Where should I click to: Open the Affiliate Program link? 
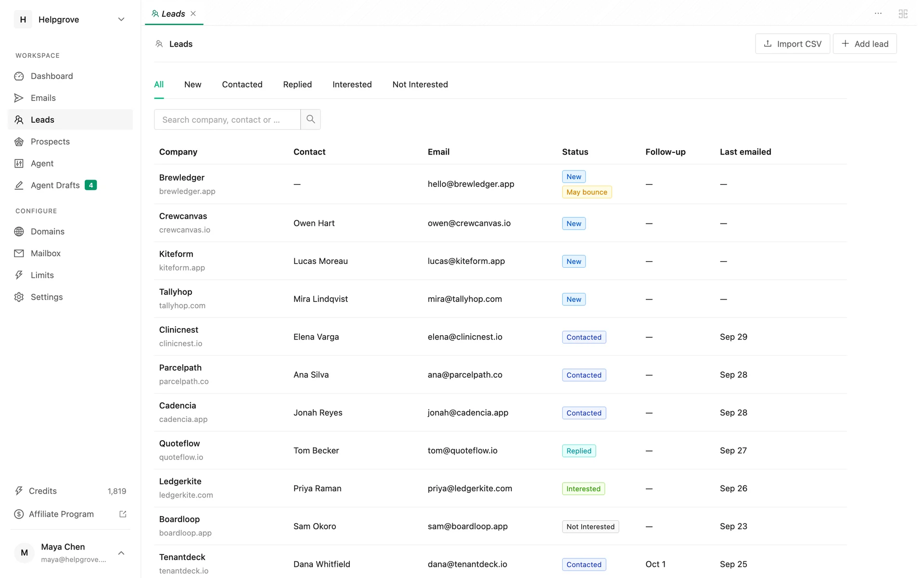[70, 514]
